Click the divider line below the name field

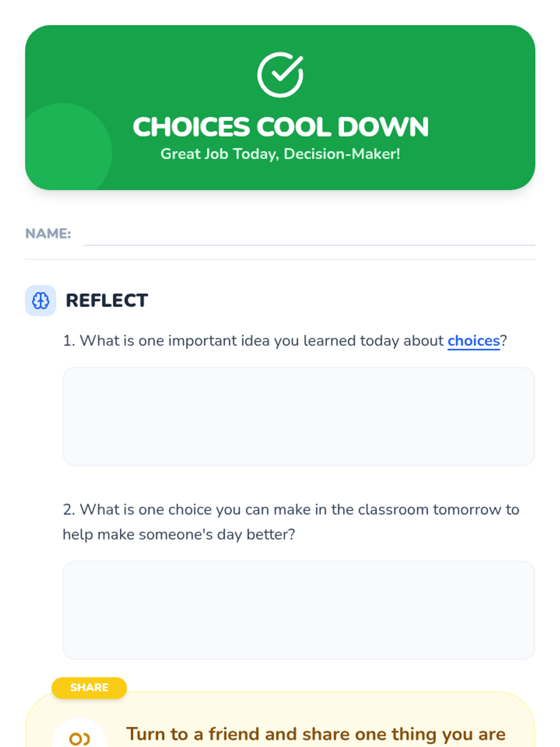[x=280, y=259]
